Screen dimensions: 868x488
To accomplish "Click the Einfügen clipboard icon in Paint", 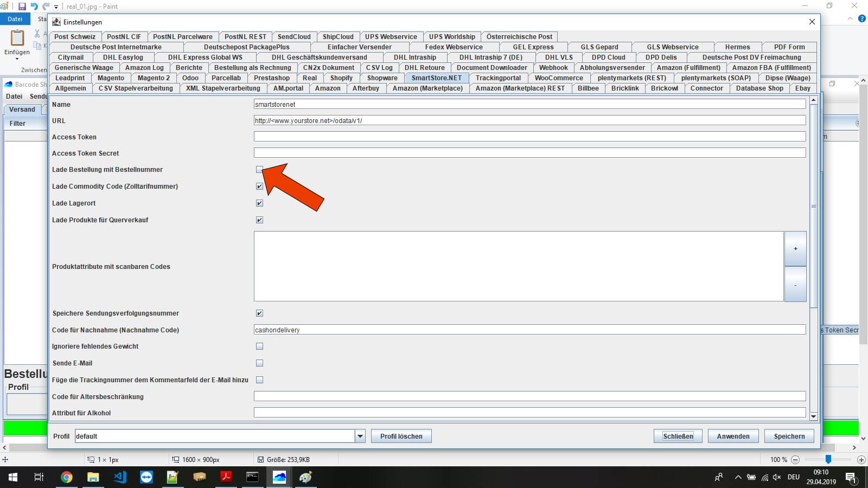I will [x=17, y=38].
